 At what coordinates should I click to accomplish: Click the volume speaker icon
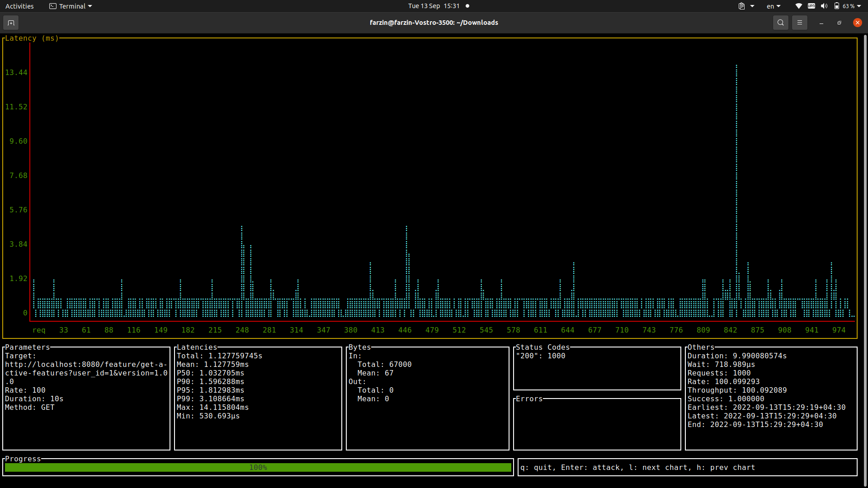click(824, 6)
